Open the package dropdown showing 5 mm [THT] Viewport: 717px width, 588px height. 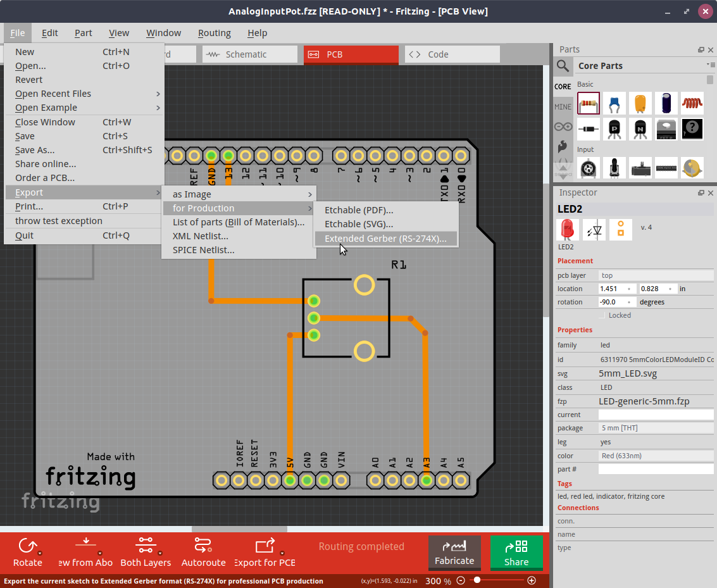tap(656, 428)
